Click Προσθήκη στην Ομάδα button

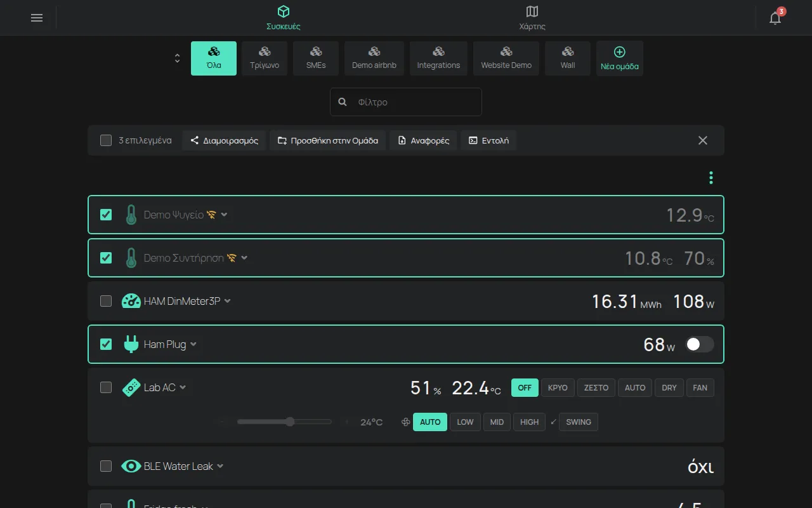pos(328,140)
